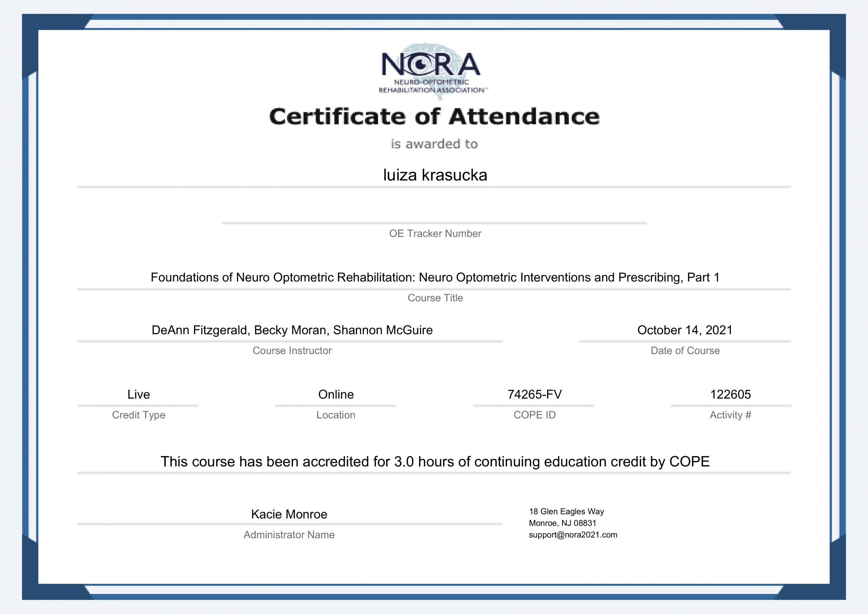Image resolution: width=868 pixels, height=614 pixels.
Task: Select the Course Title label
Action: (435, 298)
